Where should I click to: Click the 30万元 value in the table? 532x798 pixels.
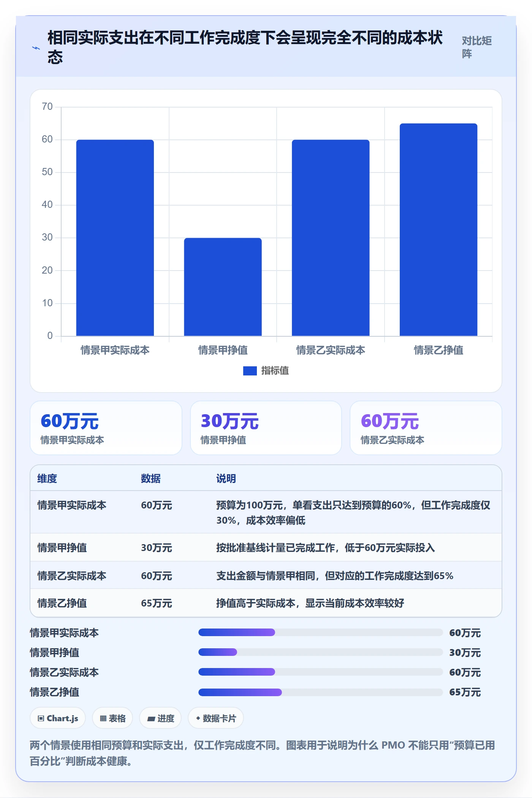[x=157, y=548]
